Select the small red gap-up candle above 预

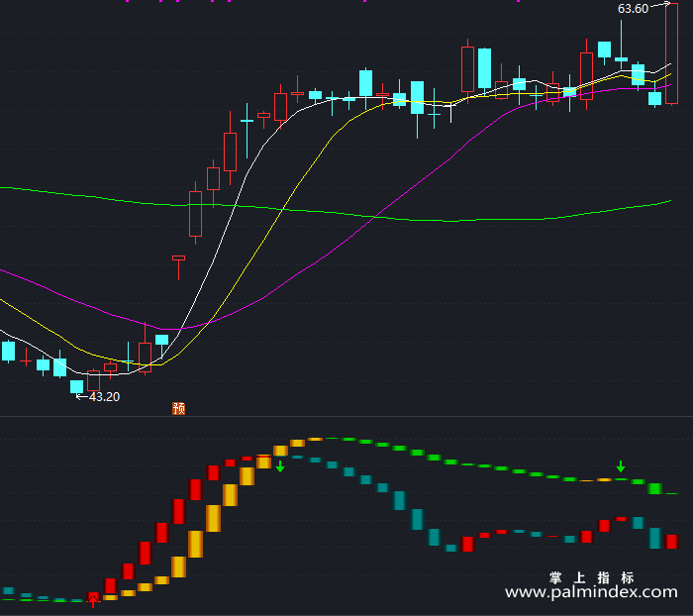click(x=178, y=267)
